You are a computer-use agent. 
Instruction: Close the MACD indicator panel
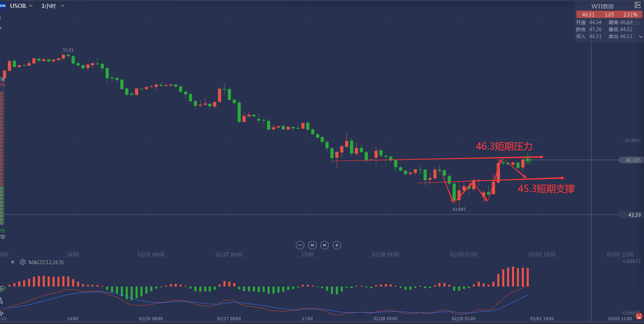13,262
